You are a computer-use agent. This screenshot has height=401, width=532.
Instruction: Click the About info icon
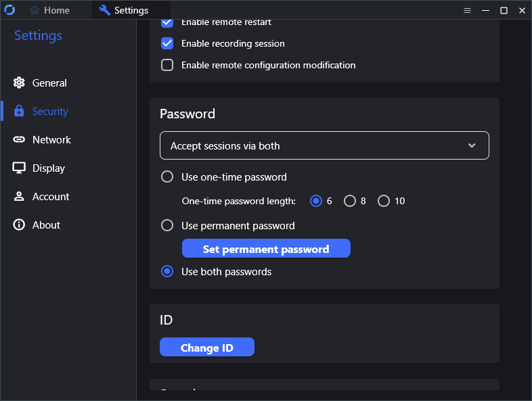(20, 225)
